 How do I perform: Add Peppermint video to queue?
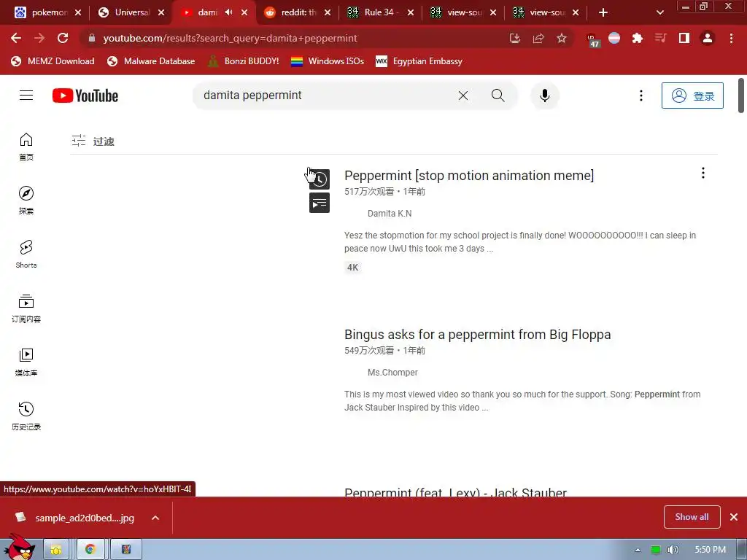[x=320, y=203]
